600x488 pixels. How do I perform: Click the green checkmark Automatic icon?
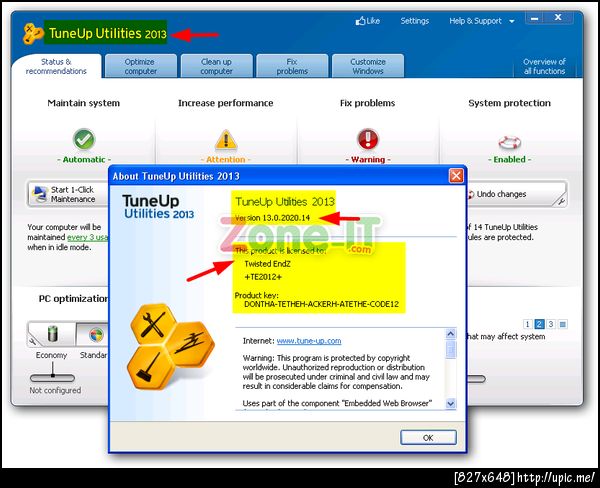point(84,139)
